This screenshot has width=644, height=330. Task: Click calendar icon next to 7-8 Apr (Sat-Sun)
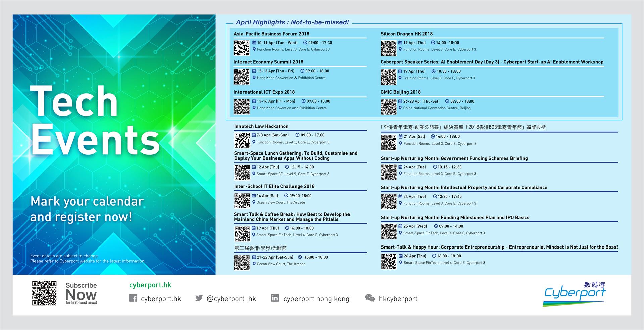(254, 135)
